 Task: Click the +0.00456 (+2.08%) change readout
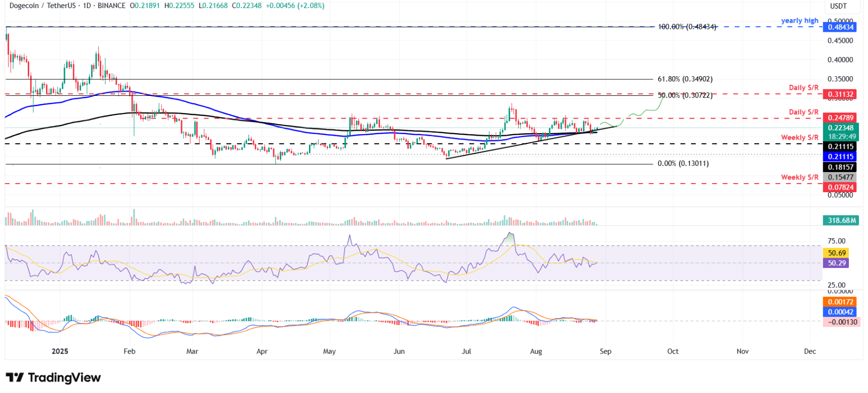point(295,6)
